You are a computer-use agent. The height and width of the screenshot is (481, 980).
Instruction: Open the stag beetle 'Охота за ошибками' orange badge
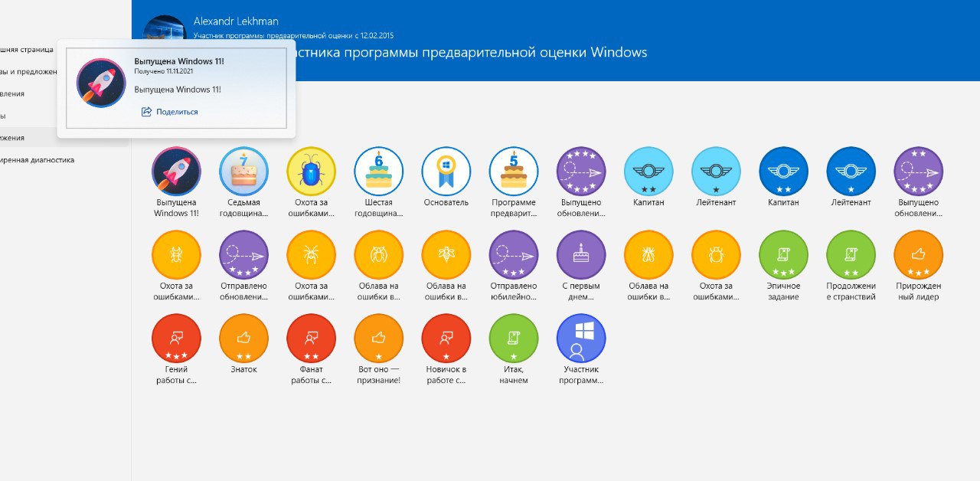click(176, 255)
